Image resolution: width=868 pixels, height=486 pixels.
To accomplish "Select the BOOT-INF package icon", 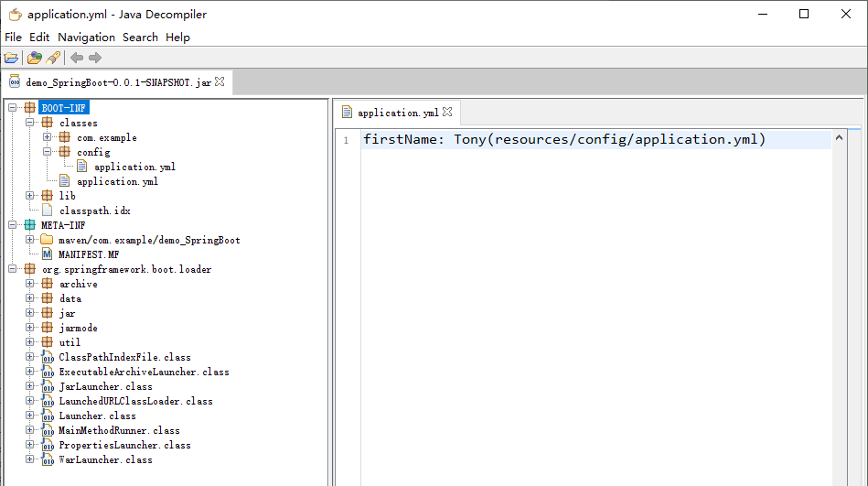I will coord(30,107).
